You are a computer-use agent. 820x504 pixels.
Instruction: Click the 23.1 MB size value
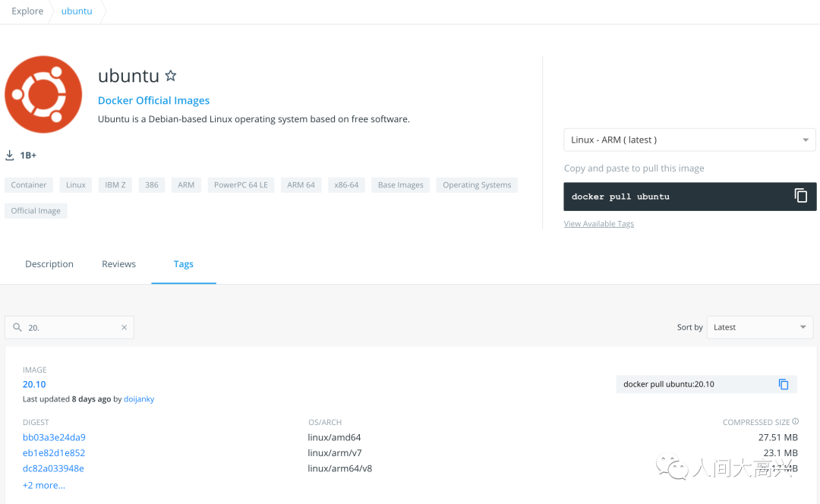[x=781, y=452]
